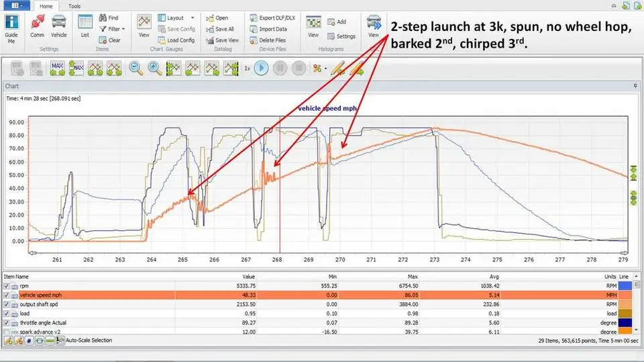Screen dimensions: 644x362
Task: Zoom in the chart
Action: (x=155, y=68)
